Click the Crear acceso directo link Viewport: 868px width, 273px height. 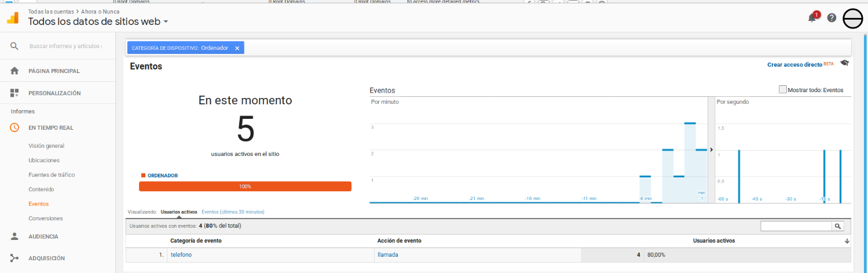pyautogui.click(x=794, y=65)
